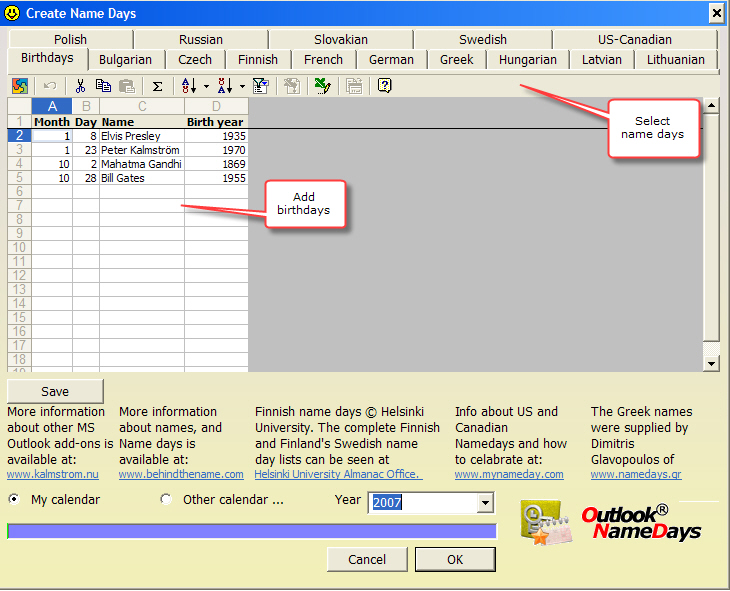Close the Create Name Days dialog
Screen dimensions: 730x591
click(x=716, y=14)
